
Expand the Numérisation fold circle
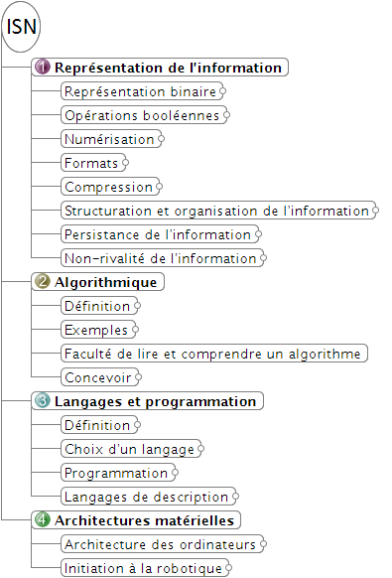tap(161, 139)
